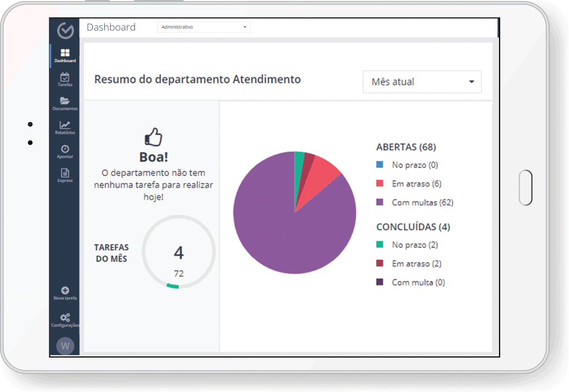Image resolution: width=569 pixels, height=392 pixels.
Task: Click the checkmark app logo
Action: (66, 30)
